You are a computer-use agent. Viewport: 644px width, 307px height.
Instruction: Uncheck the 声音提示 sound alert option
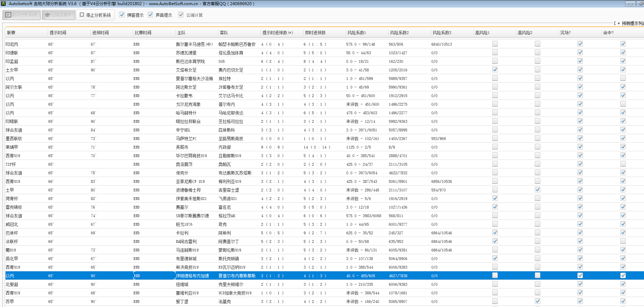click(150, 15)
